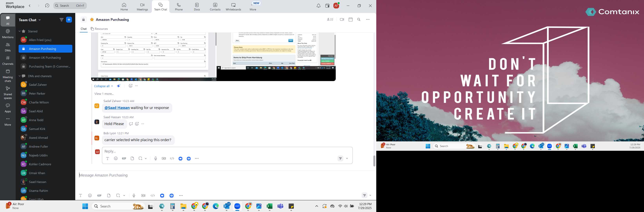Toggle star on Amazon Purchasing channel

(x=92, y=19)
